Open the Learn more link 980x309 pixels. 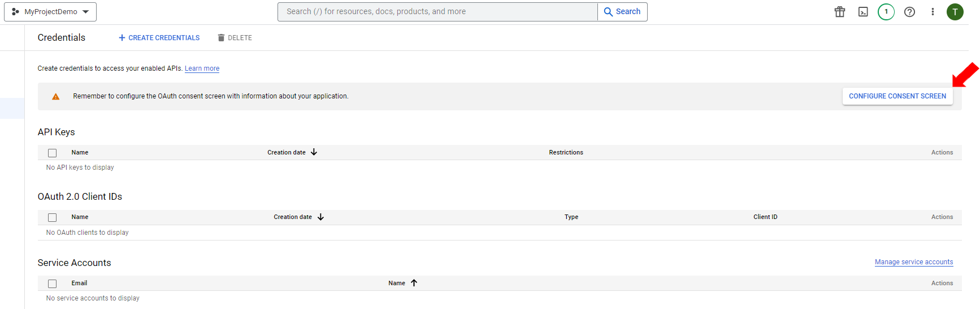pyautogui.click(x=202, y=68)
